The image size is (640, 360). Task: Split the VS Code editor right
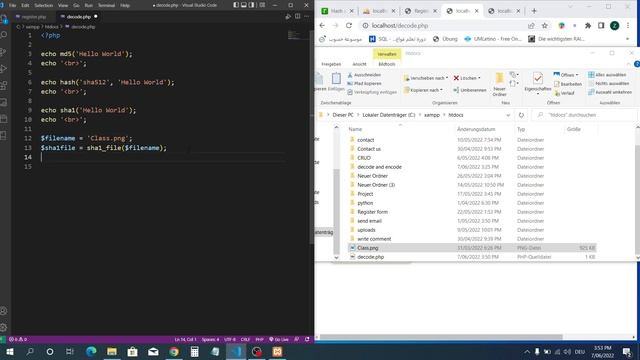(x=298, y=16)
